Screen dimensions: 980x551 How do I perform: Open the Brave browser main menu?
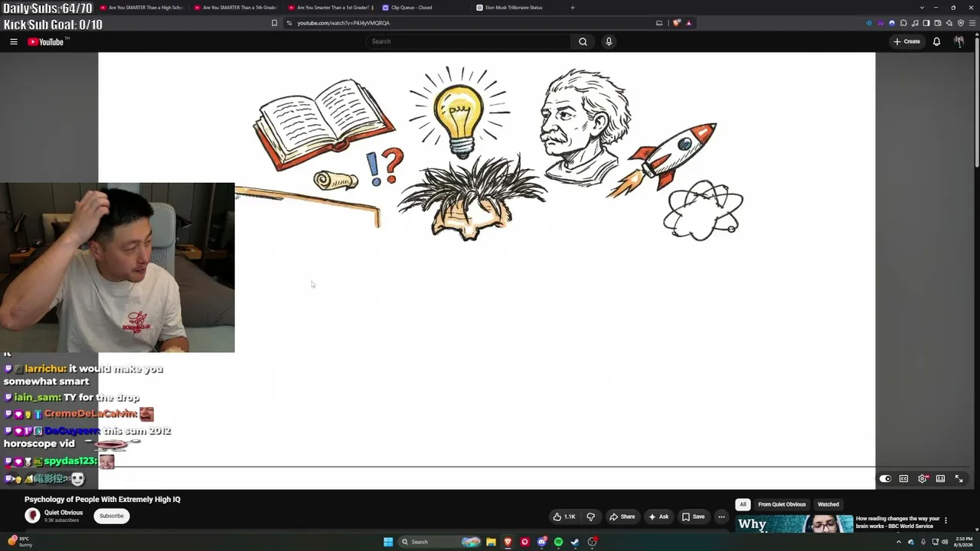[972, 23]
